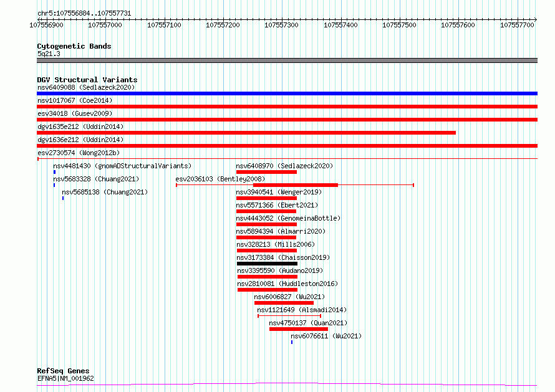The height and width of the screenshot is (392, 555).
Task: Click the thin red nsv1121649 variant line
Action: (x=289, y=316)
